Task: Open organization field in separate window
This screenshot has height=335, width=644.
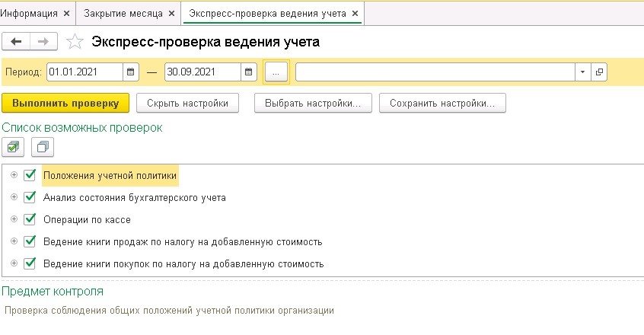Action: (x=599, y=72)
